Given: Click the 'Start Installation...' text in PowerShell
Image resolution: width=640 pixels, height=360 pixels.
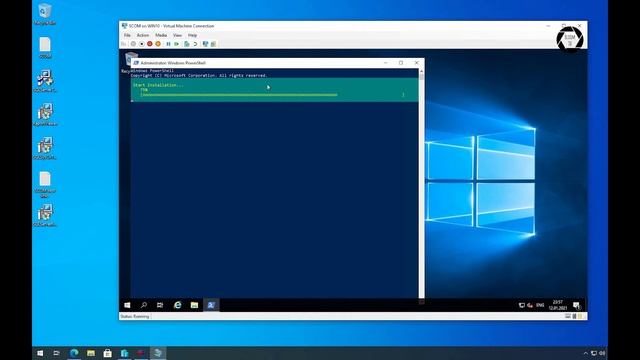Looking at the screenshot, I should (158, 85).
